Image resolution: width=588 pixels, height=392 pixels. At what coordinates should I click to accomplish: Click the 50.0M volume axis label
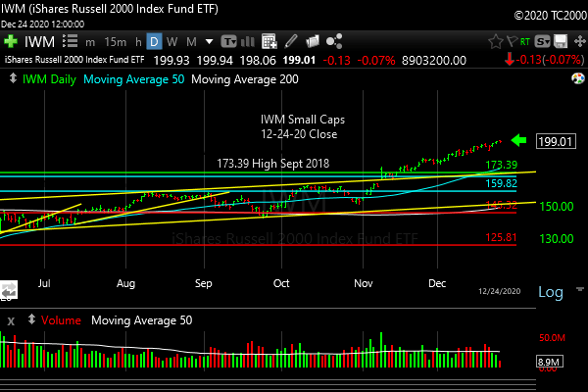click(x=553, y=337)
